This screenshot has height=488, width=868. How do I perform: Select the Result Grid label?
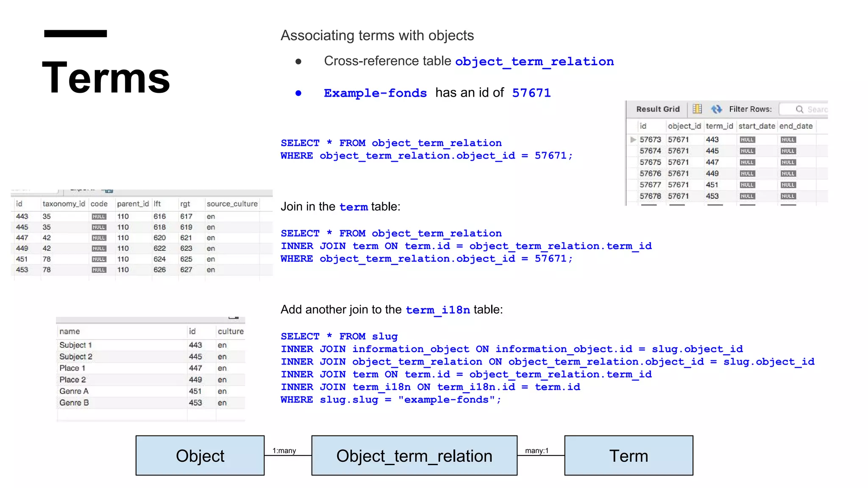coord(658,109)
